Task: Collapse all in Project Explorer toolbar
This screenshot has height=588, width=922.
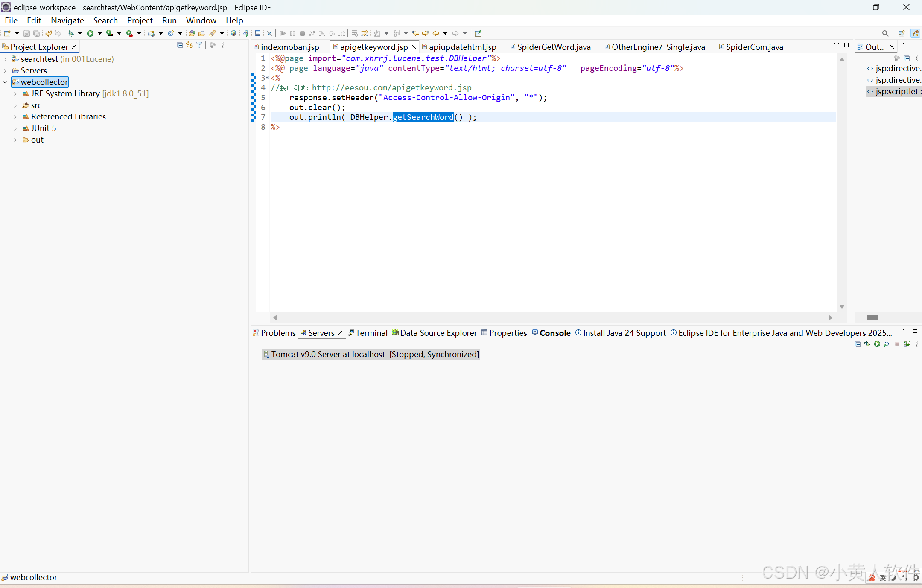Action: click(x=180, y=45)
